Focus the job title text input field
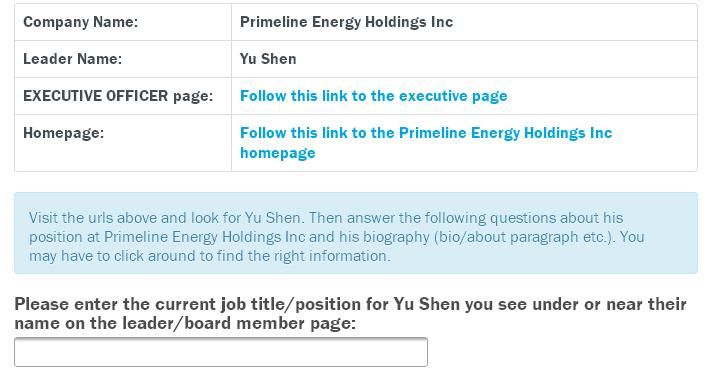Viewport: 709px width, 379px height. pos(221,352)
